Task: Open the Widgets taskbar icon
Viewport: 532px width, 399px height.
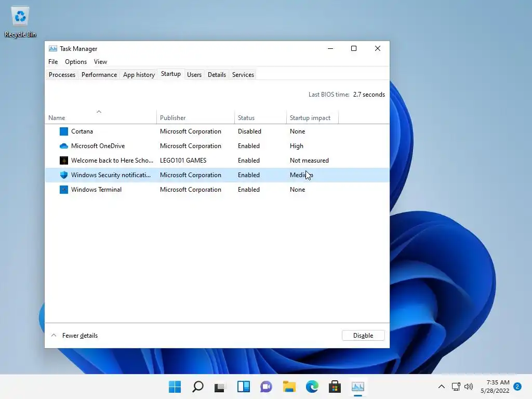Action: coord(244,387)
